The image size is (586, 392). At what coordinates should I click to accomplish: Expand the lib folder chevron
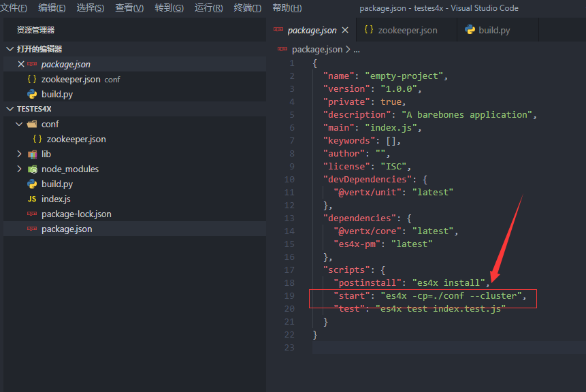pyautogui.click(x=19, y=154)
